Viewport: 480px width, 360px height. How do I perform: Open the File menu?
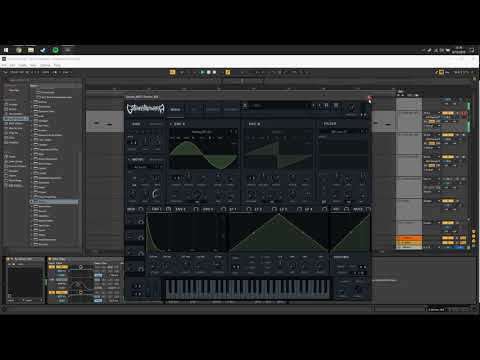click(4, 65)
